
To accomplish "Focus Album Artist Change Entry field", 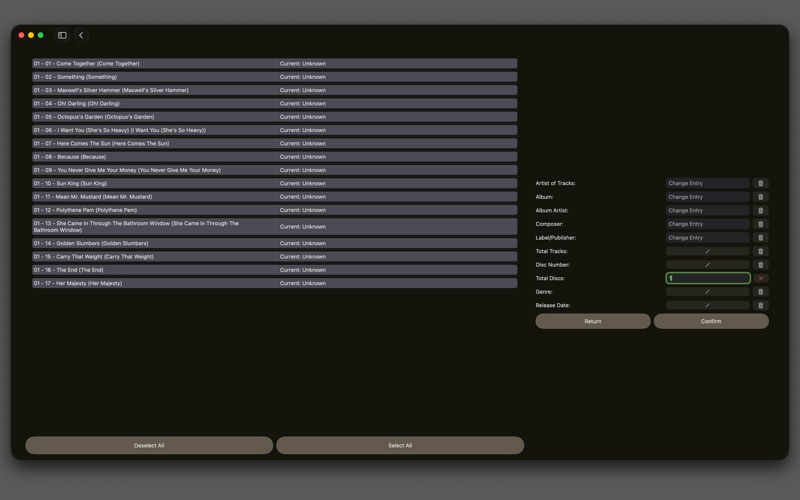I will point(708,210).
